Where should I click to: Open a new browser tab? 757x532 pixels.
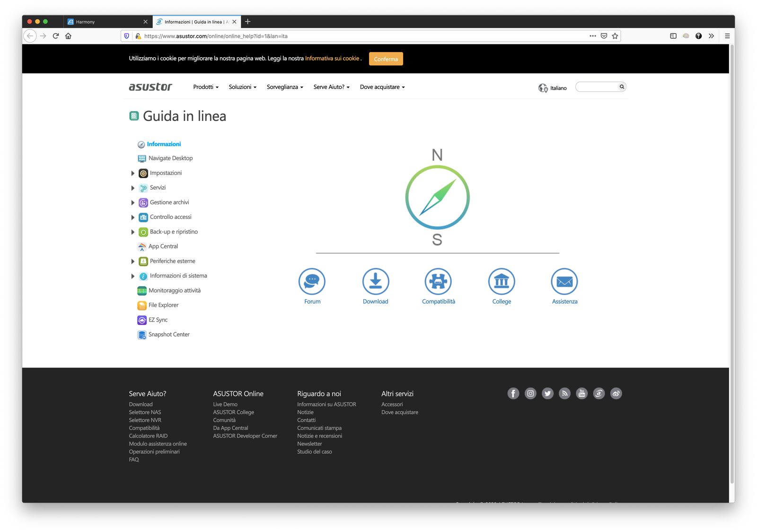point(247,22)
